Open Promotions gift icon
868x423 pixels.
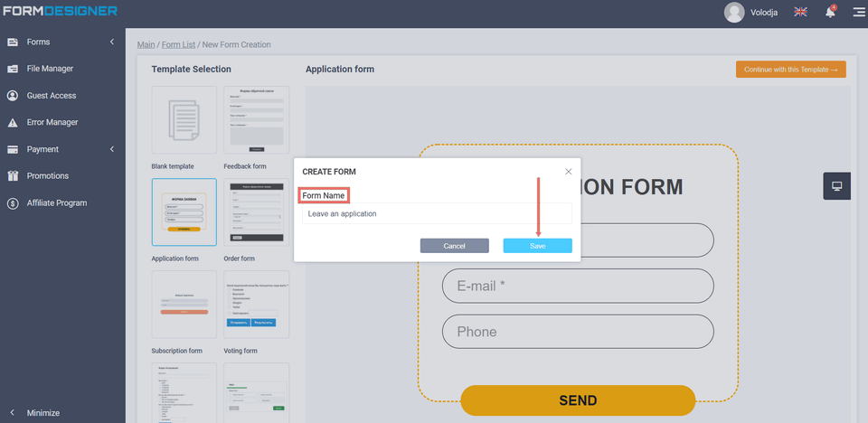click(x=13, y=176)
